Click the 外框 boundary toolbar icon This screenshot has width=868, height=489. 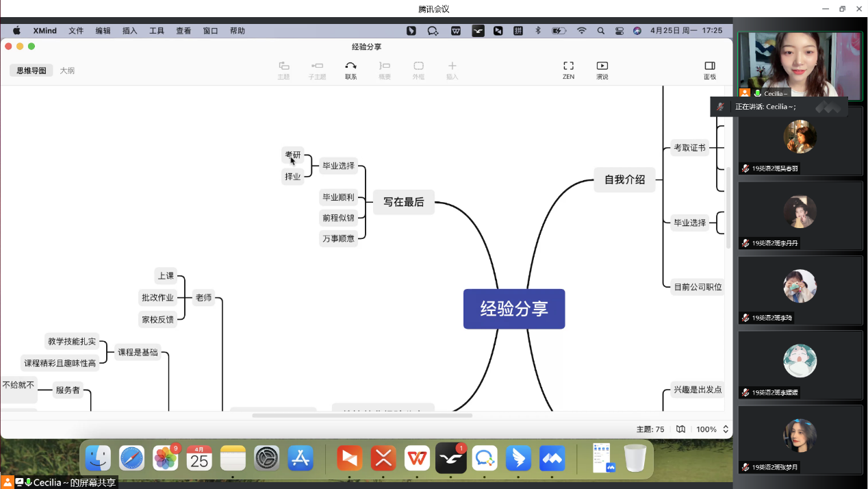pyautogui.click(x=418, y=66)
